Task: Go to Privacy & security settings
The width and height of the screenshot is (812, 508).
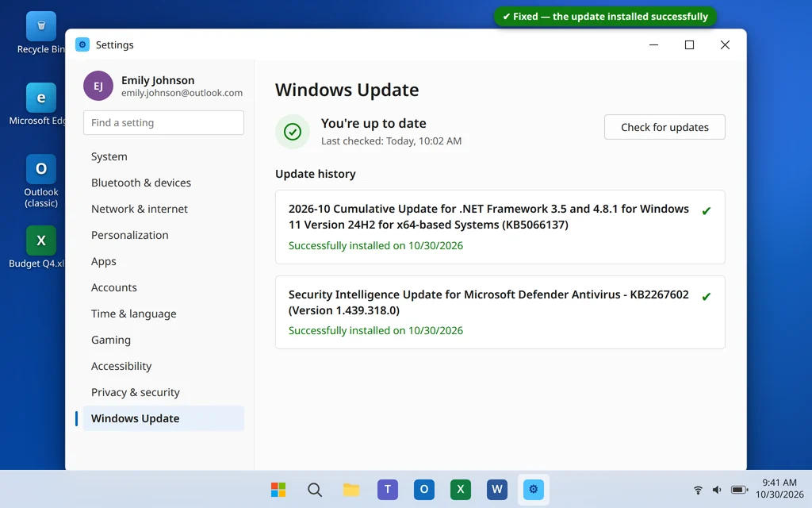Action: [x=163, y=392]
